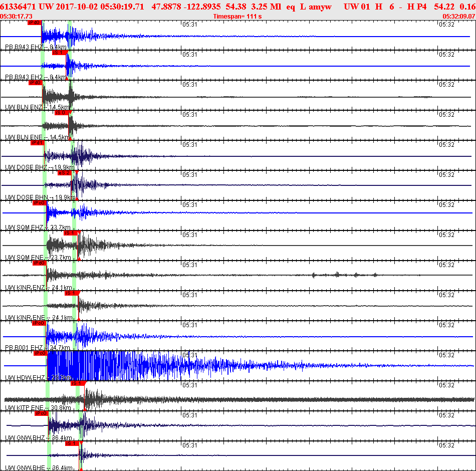Click the 'UW KITP ENE -- 30.8km' channel label
The height and width of the screenshot is (471, 476).
click(38, 408)
